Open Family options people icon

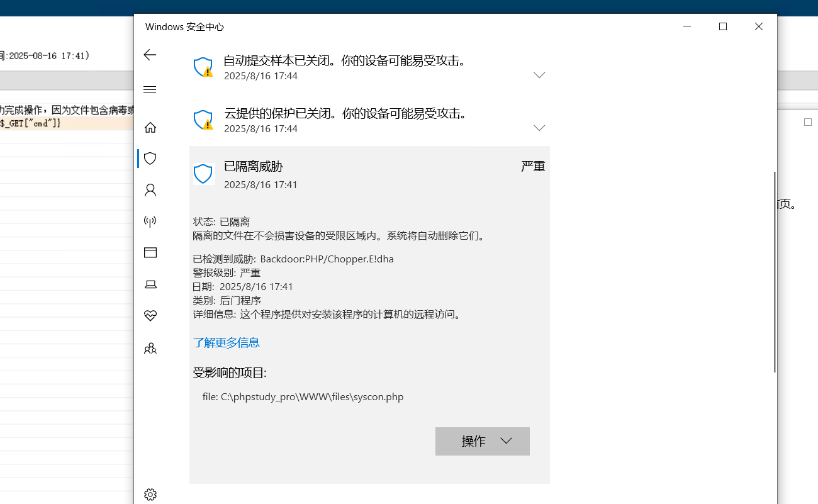[150, 348]
